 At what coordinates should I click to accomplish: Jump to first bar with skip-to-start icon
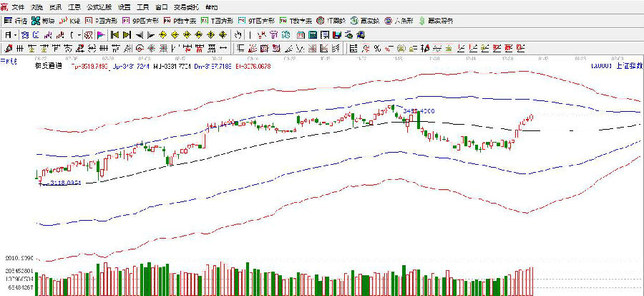(114, 34)
